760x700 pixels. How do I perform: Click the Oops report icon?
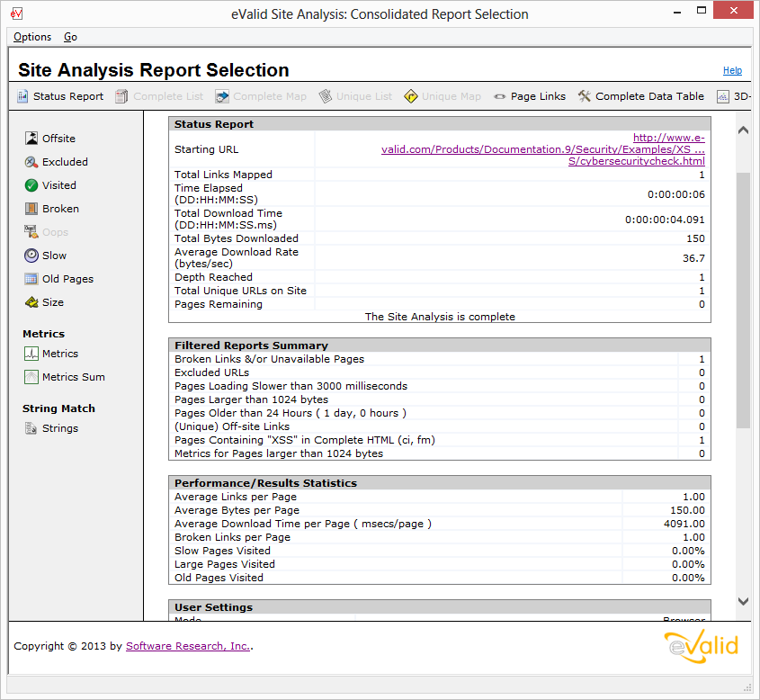pyautogui.click(x=31, y=232)
